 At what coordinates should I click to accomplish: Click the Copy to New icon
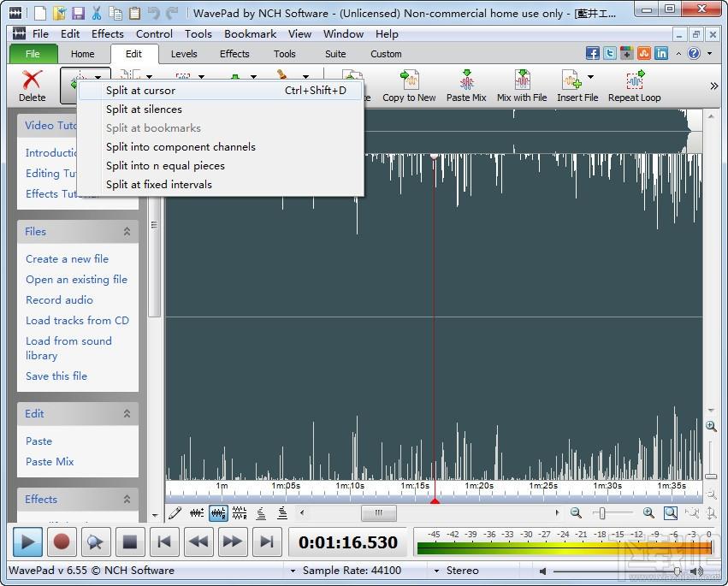click(409, 80)
